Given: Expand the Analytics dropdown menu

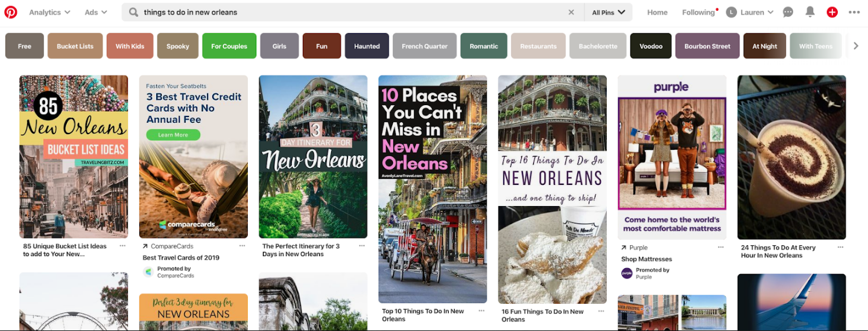Looking at the screenshot, I should (x=49, y=12).
